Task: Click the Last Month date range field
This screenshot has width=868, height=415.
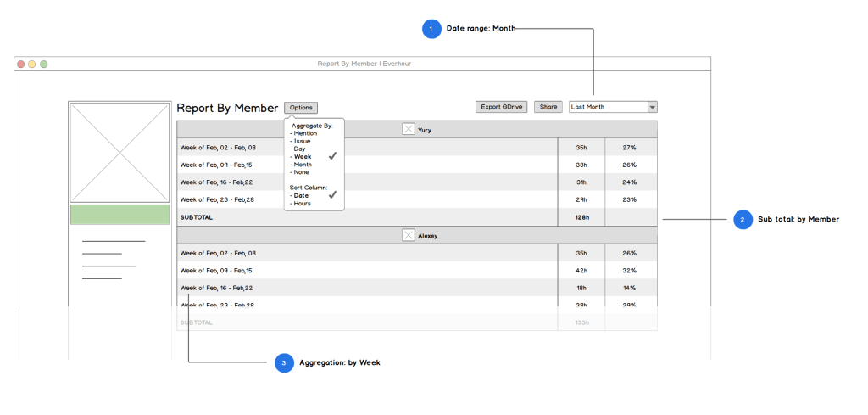Action: point(608,107)
